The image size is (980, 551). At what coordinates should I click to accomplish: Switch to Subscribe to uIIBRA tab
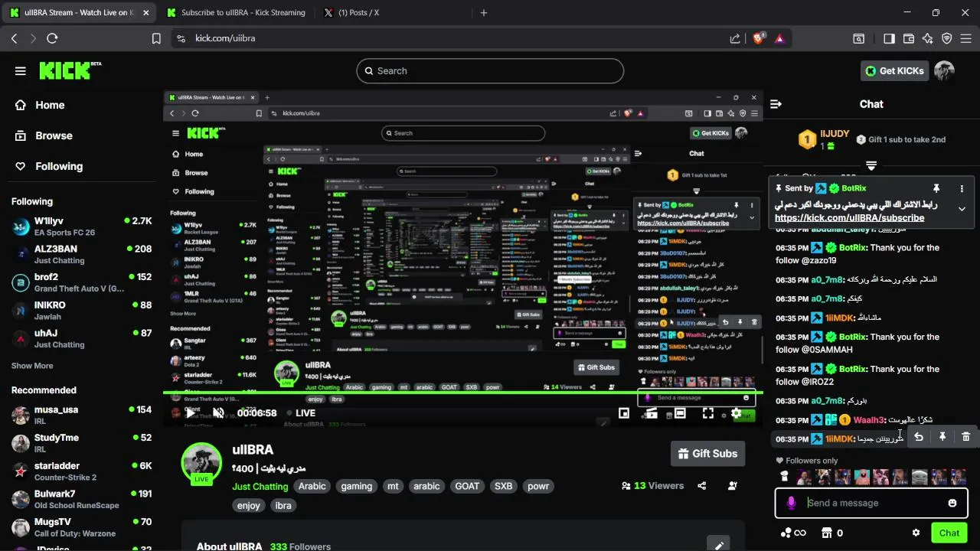(x=235, y=12)
